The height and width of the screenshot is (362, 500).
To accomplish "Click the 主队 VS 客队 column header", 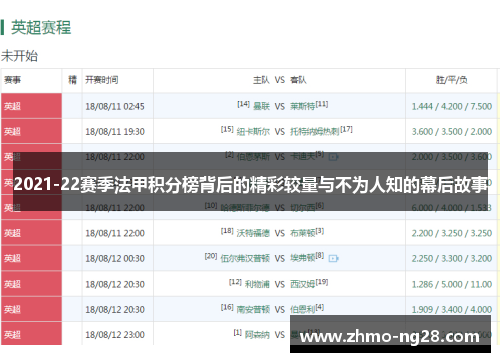I will [x=280, y=80].
